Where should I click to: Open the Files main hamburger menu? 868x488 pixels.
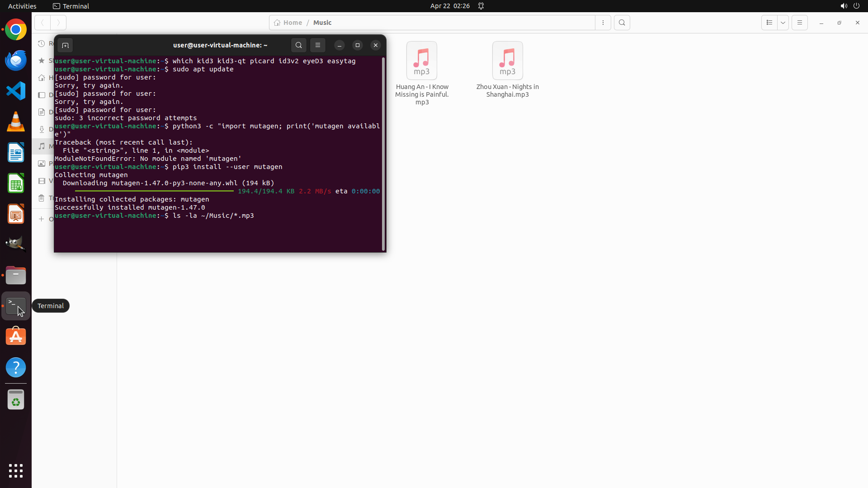point(799,23)
